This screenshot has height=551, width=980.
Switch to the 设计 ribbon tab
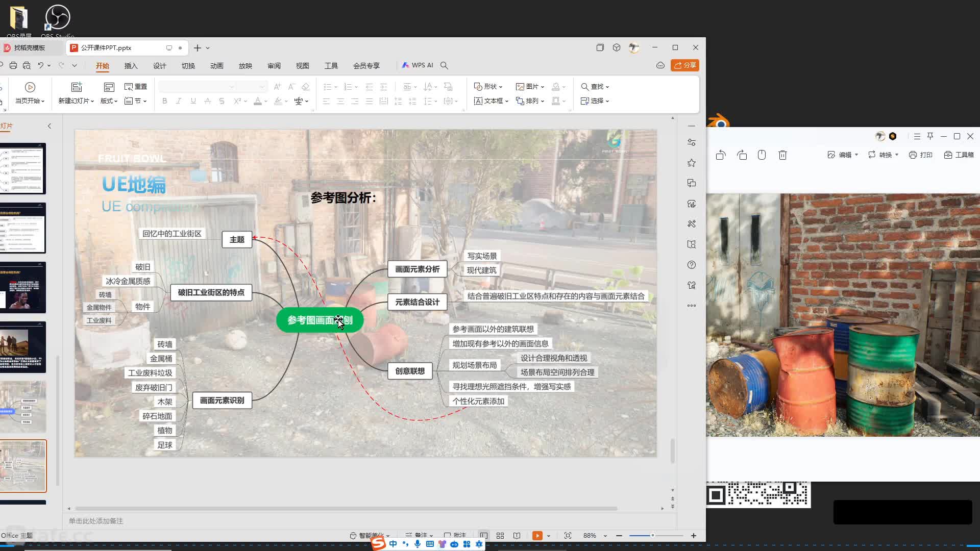click(159, 66)
